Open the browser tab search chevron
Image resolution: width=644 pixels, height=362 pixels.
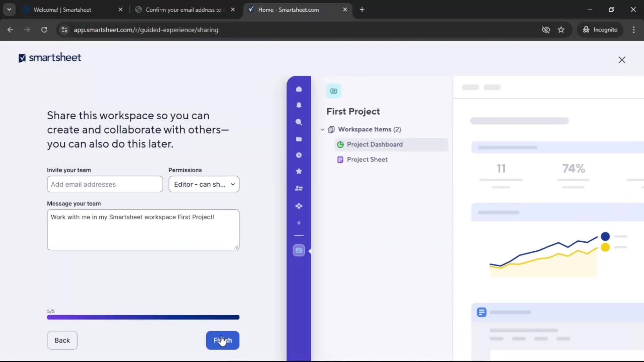[9, 9]
